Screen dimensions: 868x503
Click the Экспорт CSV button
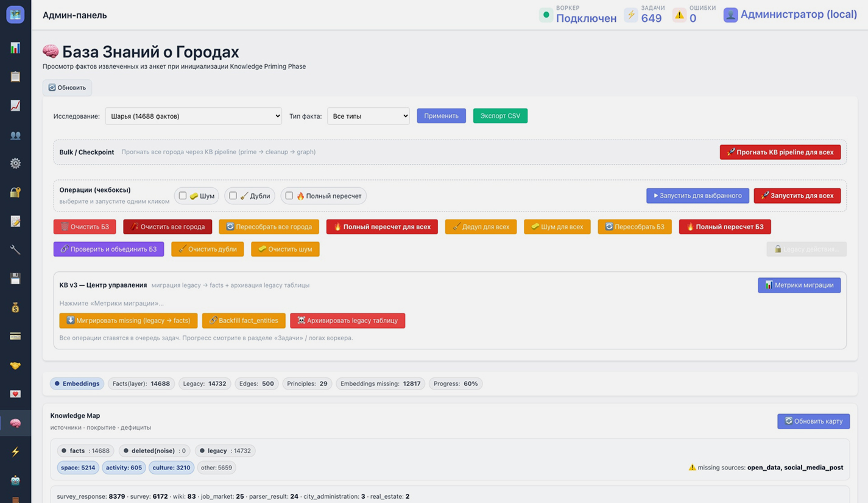[x=499, y=116]
